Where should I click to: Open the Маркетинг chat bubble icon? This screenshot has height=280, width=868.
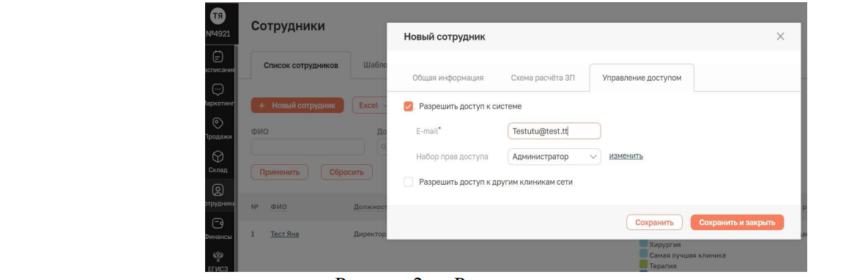(218, 89)
